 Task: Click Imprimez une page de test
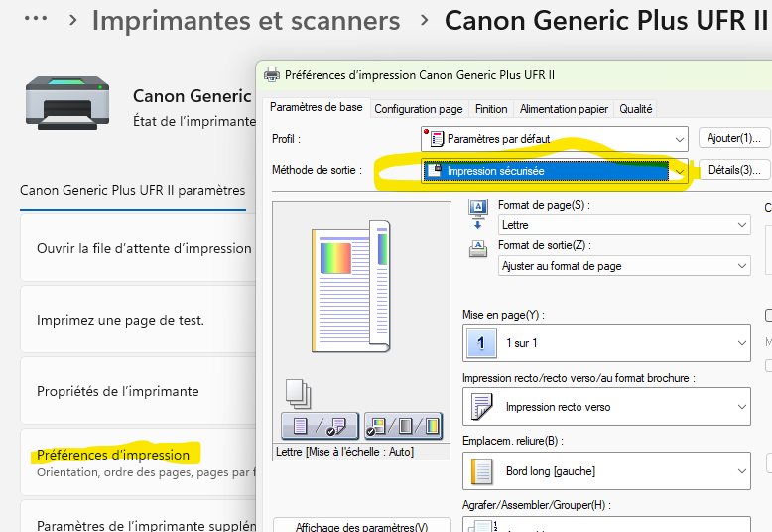(x=138, y=320)
